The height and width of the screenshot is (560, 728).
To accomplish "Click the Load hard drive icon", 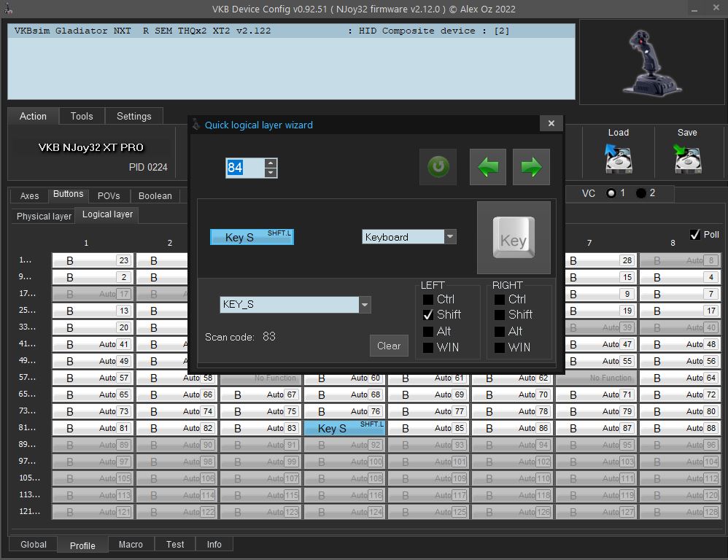I will tap(619, 159).
